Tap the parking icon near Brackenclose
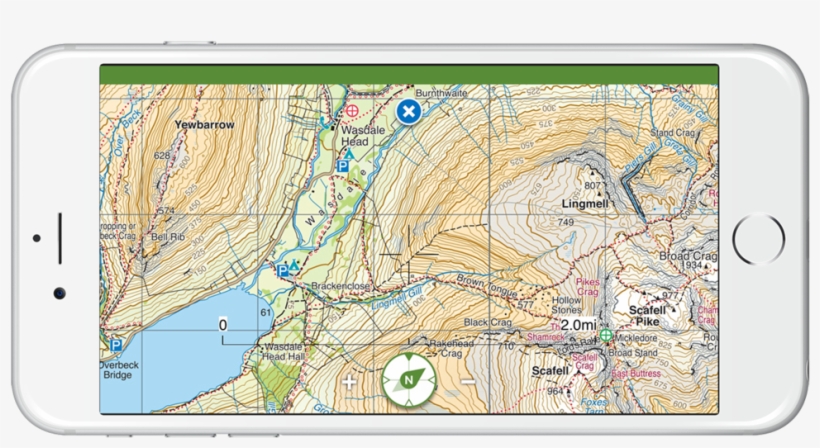This screenshot has width=820, height=448. tap(282, 270)
